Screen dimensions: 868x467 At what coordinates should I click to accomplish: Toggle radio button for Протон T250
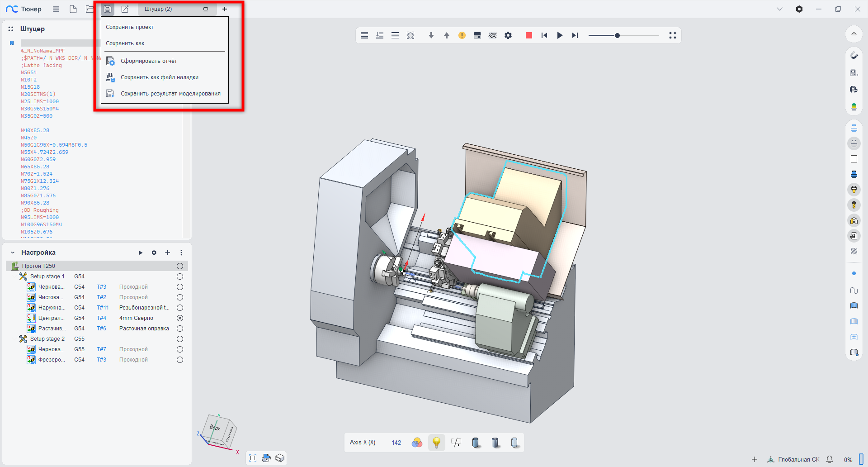[180, 266]
